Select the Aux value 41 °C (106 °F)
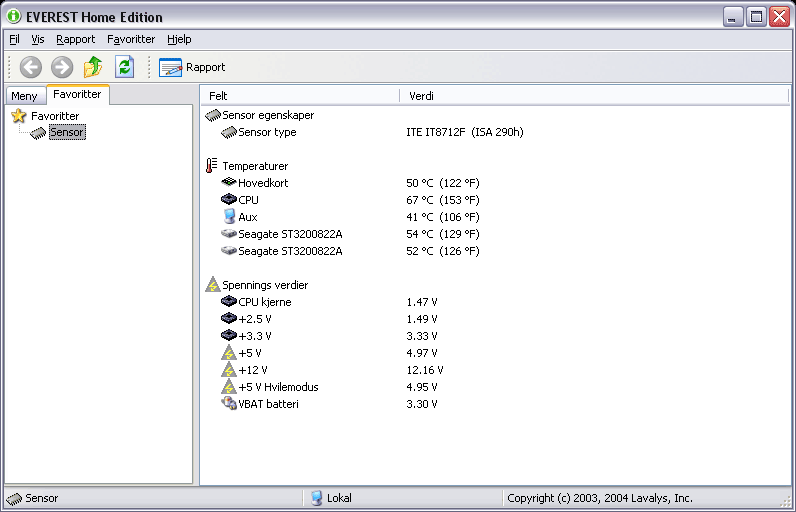Image resolution: width=796 pixels, height=512 pixels. 443,217
